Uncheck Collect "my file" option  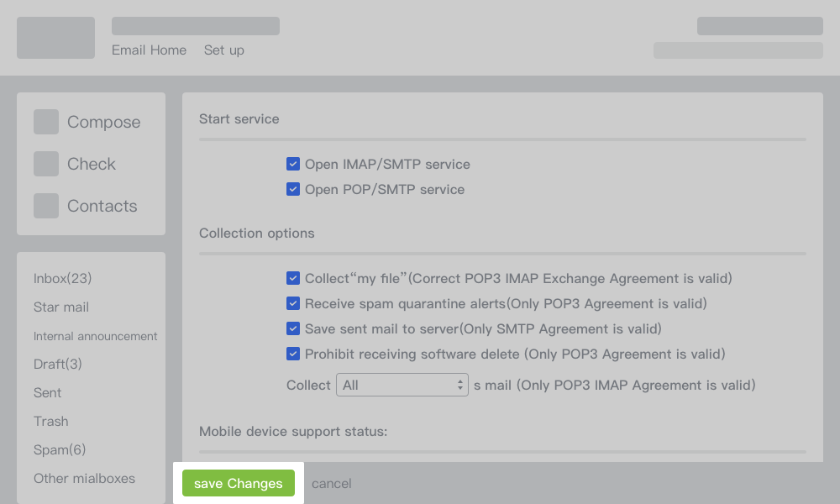293,278
